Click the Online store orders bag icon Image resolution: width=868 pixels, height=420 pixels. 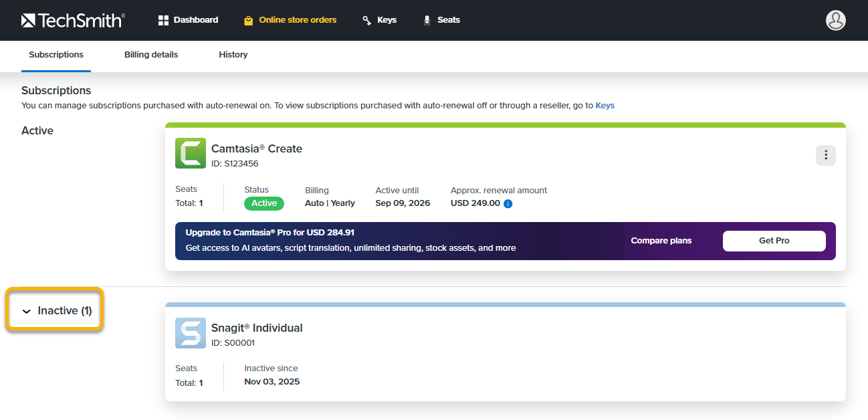coord(249,20)
